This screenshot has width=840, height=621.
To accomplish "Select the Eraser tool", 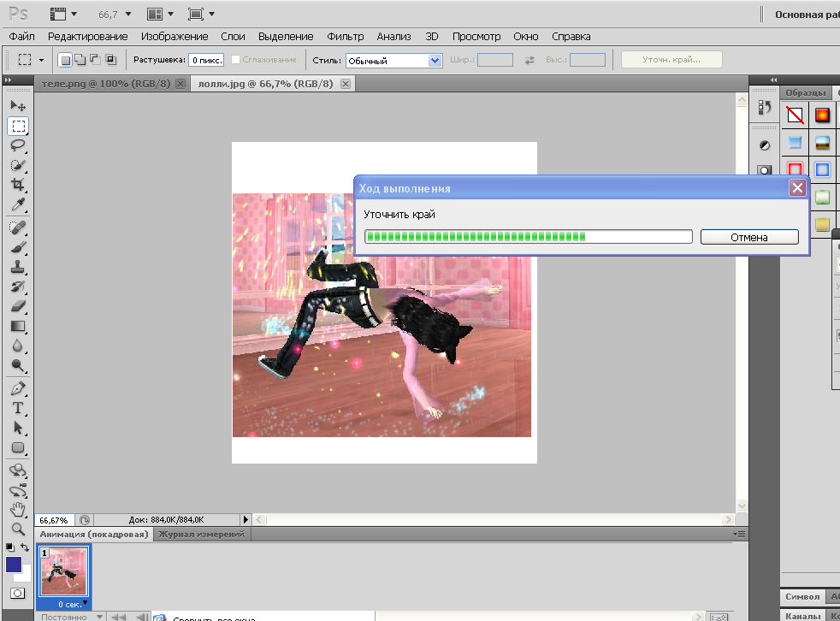I will (x=18, y=306).
